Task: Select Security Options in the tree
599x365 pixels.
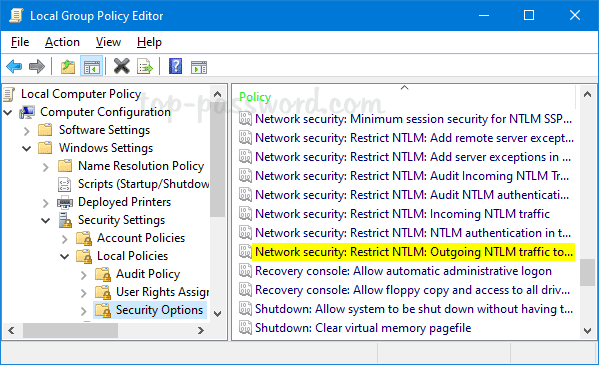Action: click(159, 310)
